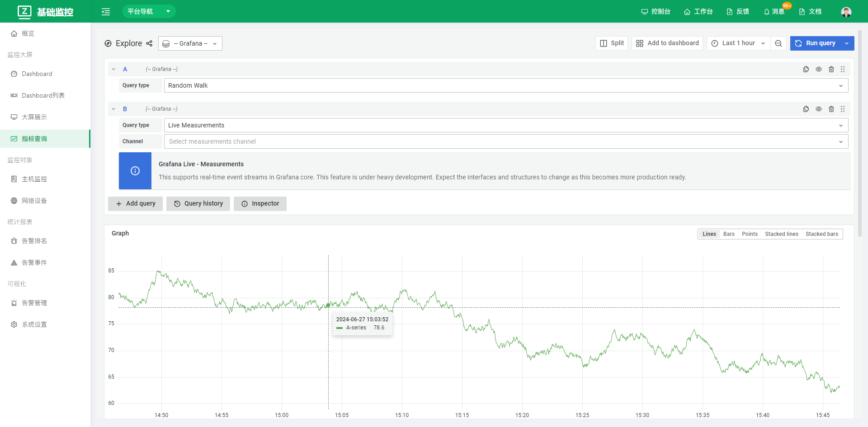The height and width of the screenshot is (427, 868).
Task: Click the Explore share icon
Action: pyautogui.click(x=149, y=43)
